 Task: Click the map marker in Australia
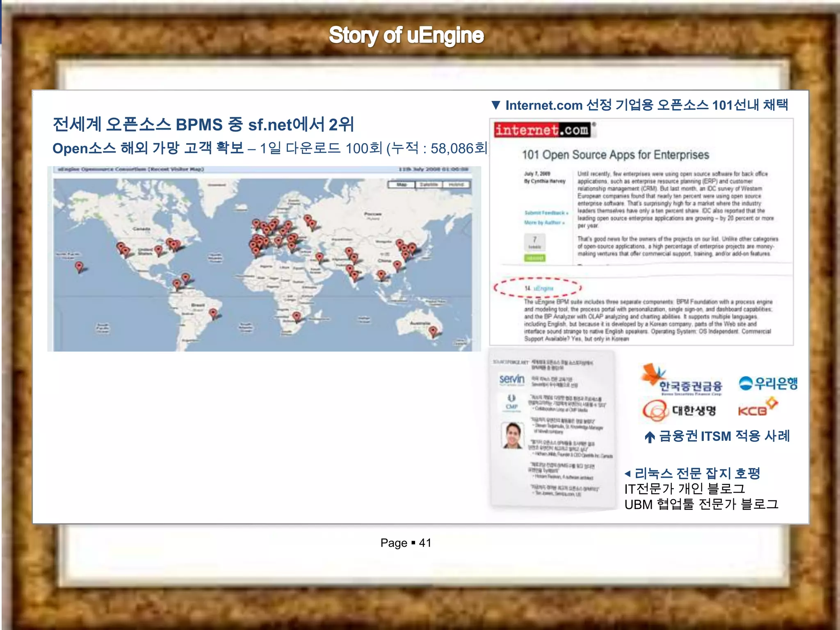click(x=433, y=331)
